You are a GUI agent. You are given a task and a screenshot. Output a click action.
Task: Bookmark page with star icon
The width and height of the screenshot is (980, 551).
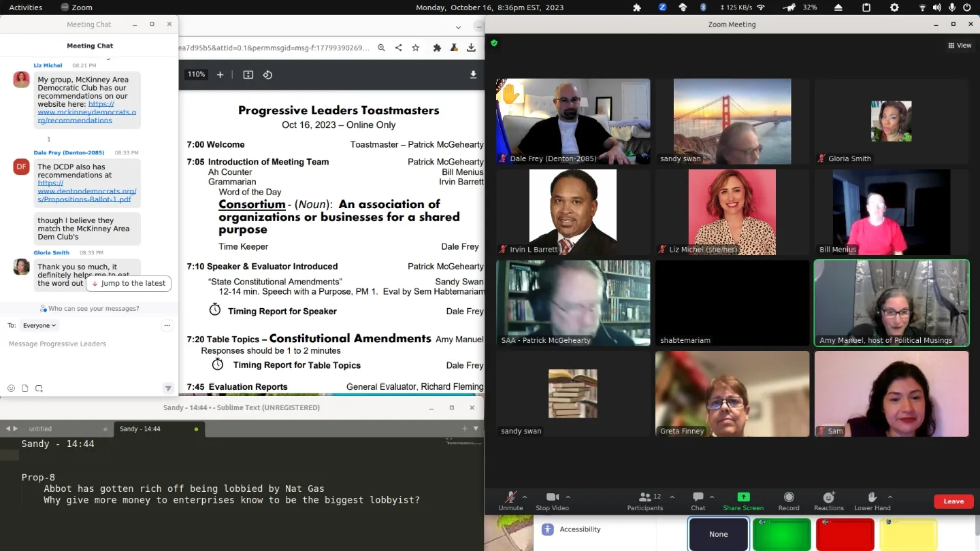415,48
